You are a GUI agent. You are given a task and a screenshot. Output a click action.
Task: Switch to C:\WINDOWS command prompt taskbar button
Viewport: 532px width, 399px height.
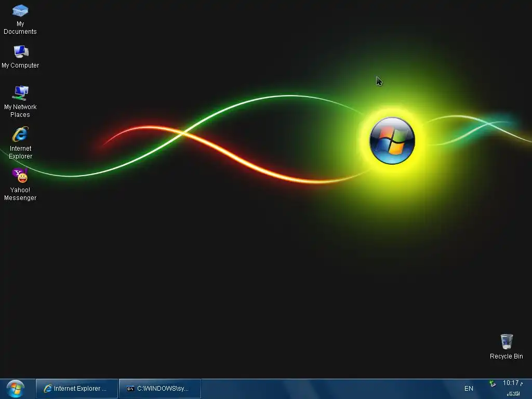point(160,389)
